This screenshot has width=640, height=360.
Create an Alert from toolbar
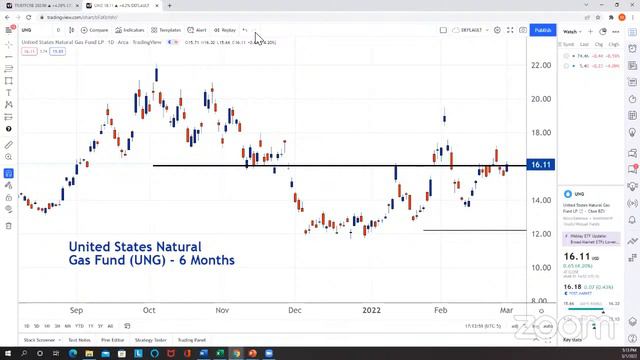(x=197, y=30)
